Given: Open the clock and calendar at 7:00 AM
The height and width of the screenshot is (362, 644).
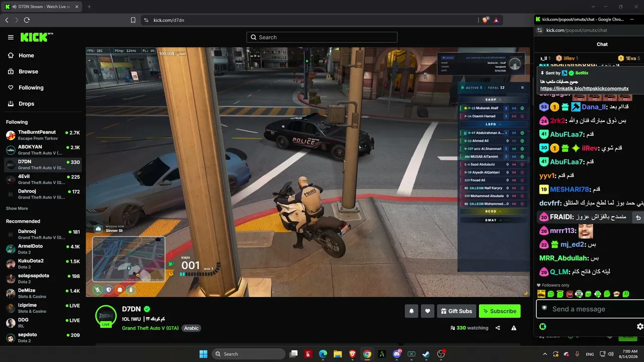Looking at the screenshot, I should point(629,354).
